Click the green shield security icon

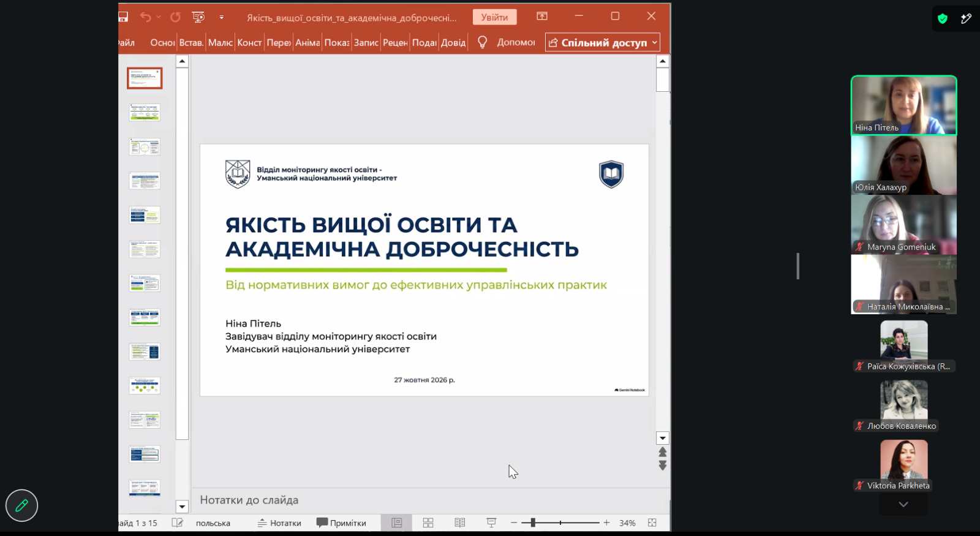[x=943, y=18]
